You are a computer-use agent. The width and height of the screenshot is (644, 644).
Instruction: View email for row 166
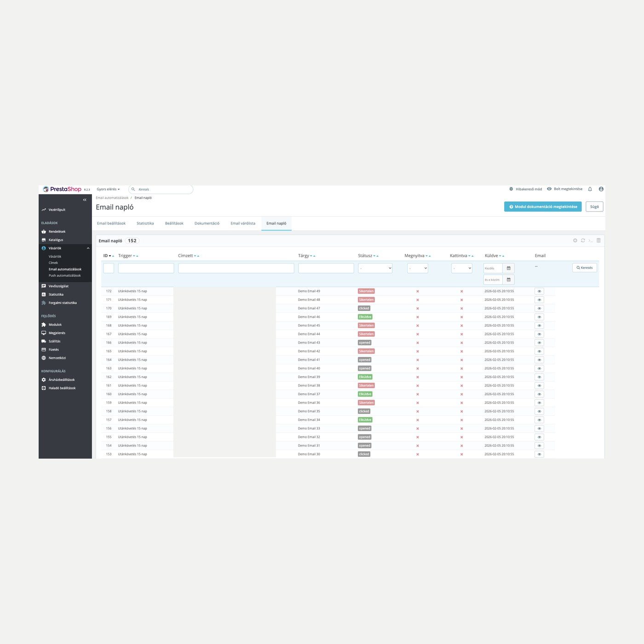[540, 343]
